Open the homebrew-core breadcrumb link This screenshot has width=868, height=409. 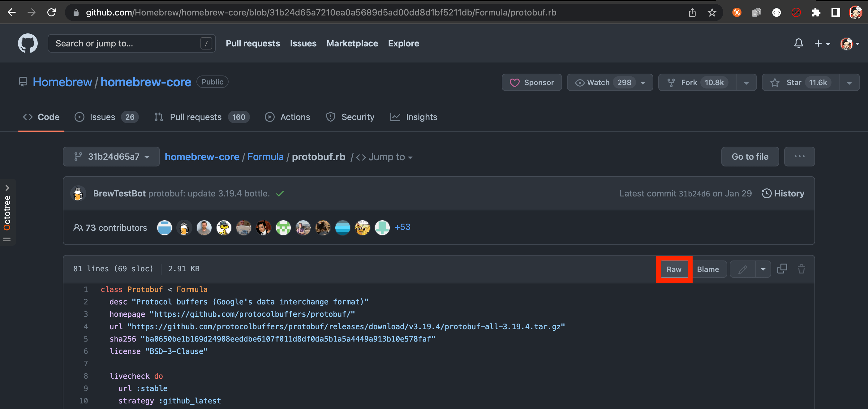202,157
